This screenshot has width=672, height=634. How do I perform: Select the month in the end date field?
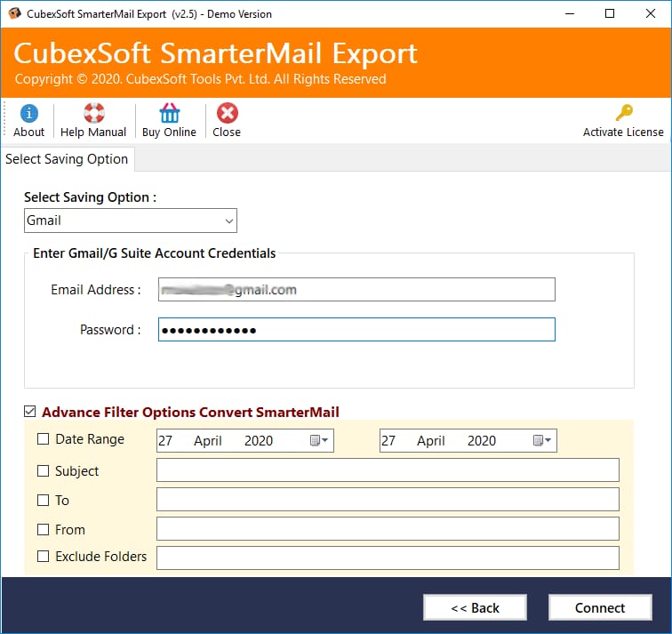[431, 441]
